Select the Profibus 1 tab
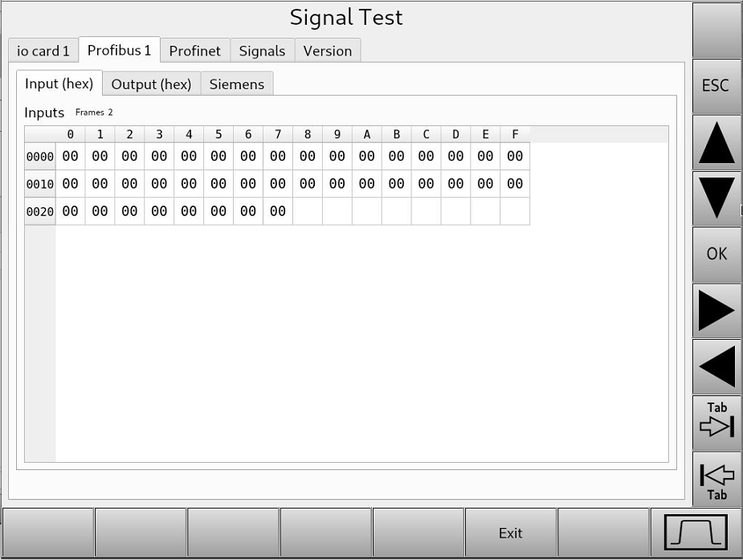 click(119, 50)
